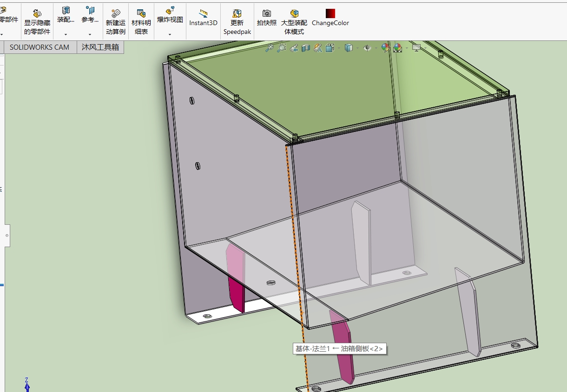Click the 基体-法兰1 ← 油箱侧板<2> tooltip
This screenshot has width=567, height=392.
coord(340,349)
